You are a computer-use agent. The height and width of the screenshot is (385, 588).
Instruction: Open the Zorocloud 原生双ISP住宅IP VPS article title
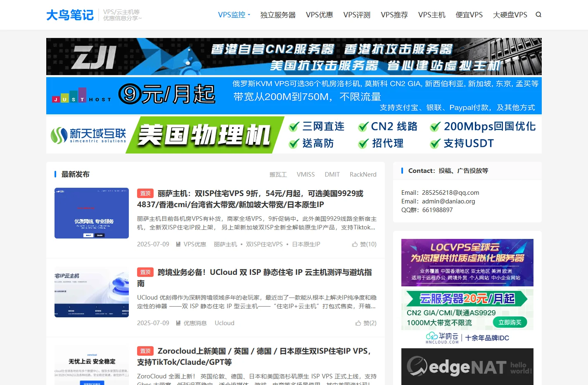254,357
